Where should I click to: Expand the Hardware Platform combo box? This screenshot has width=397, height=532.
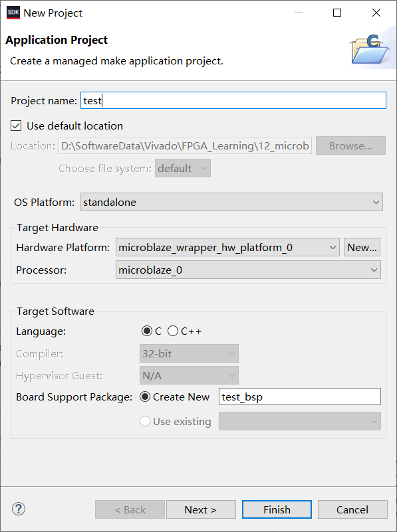[x=227, y=247]
